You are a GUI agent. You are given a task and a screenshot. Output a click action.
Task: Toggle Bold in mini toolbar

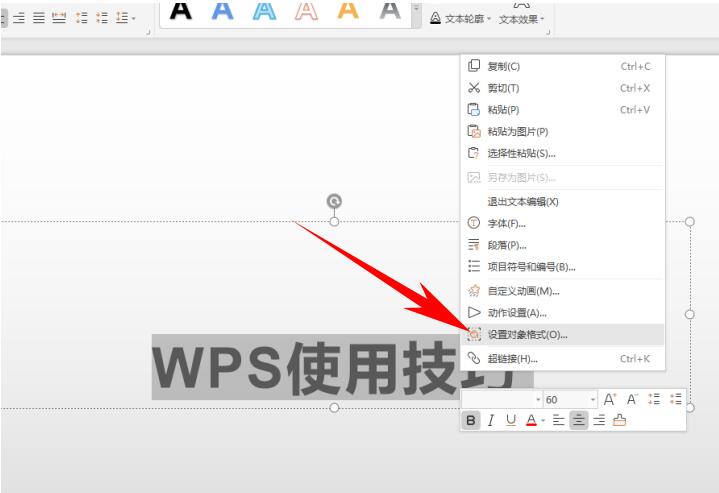coord(470,420)
